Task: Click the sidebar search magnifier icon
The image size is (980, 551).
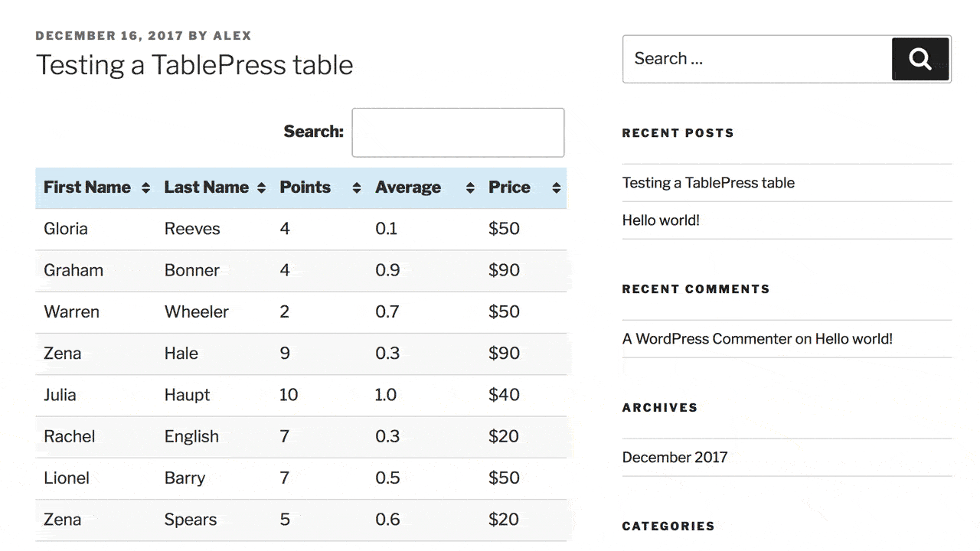Action: [x=920, y=58]
